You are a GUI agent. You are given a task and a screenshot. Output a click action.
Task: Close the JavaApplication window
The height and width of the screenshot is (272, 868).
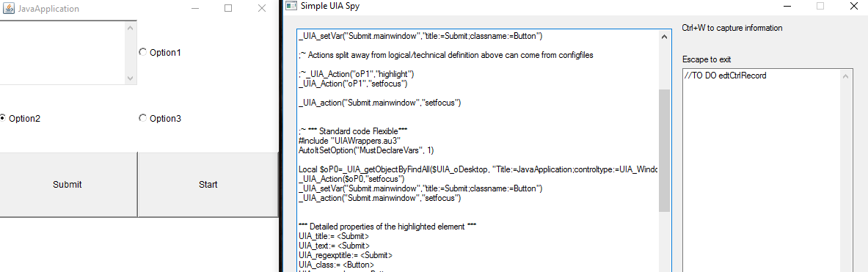click(262, 8)
